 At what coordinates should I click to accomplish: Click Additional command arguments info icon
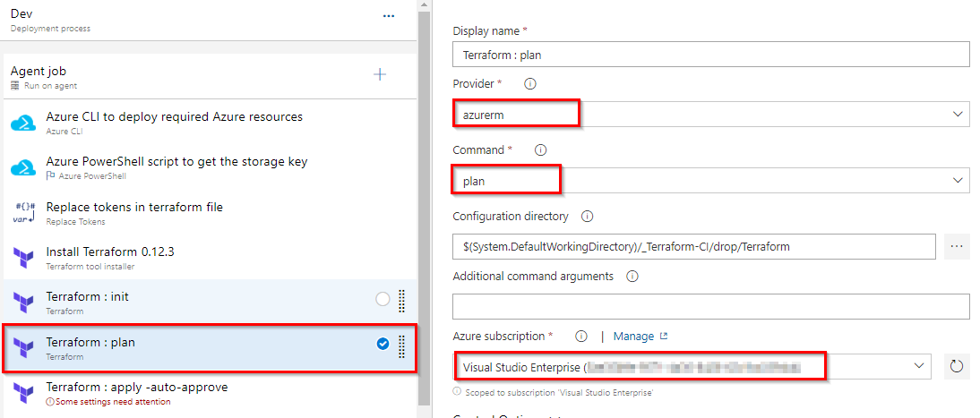632,277
